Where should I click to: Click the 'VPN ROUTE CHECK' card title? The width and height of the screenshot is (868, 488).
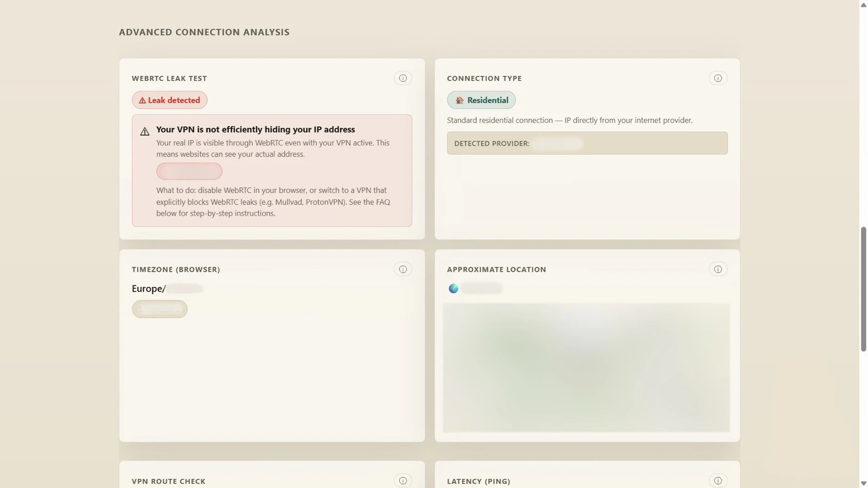(x=169, y=481)
